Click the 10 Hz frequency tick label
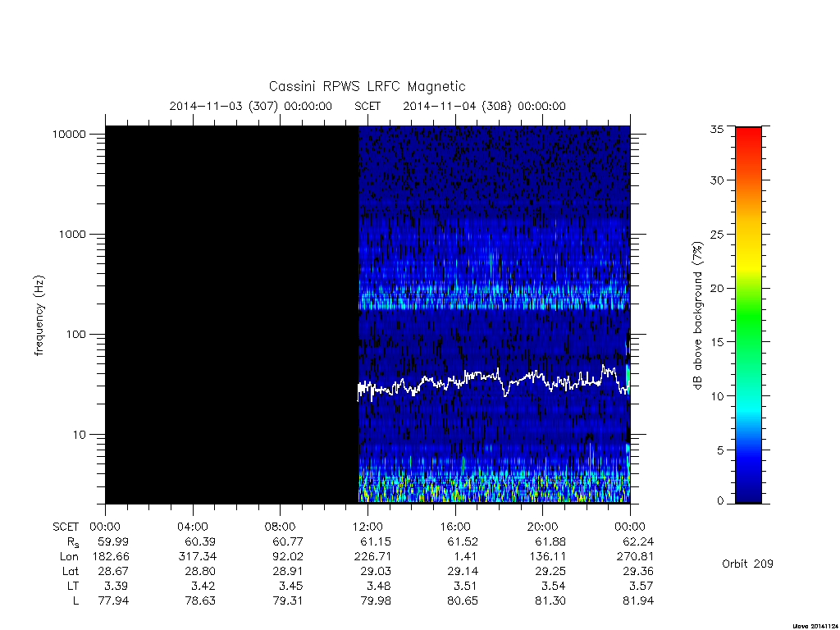The image size is (840, 630). [80, 435]
